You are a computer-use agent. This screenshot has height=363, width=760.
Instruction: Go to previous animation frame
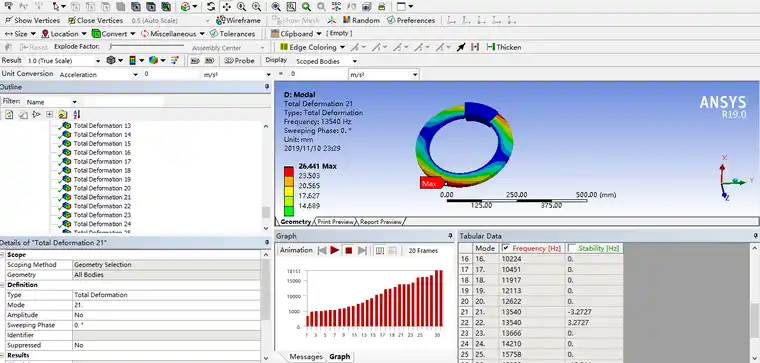click(321, 250)
